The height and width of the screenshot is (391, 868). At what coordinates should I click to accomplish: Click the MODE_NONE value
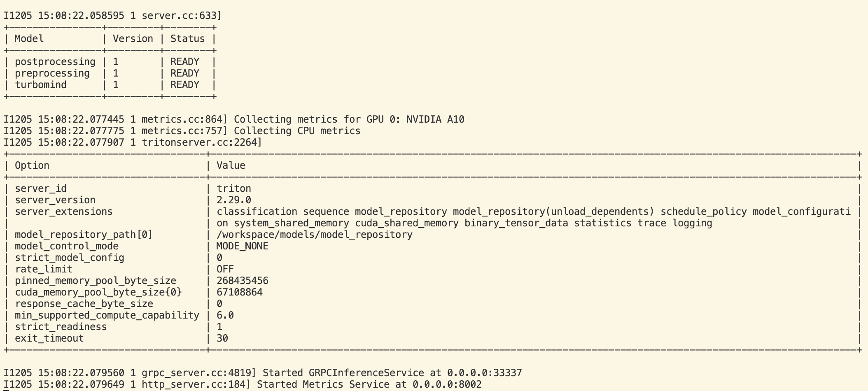[x=243, y=246]
